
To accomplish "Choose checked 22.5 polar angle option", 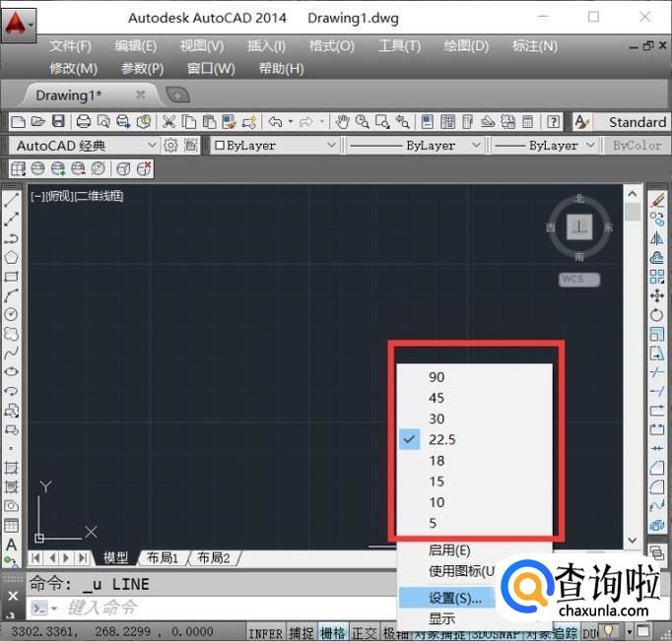I will tap(474, 439).
